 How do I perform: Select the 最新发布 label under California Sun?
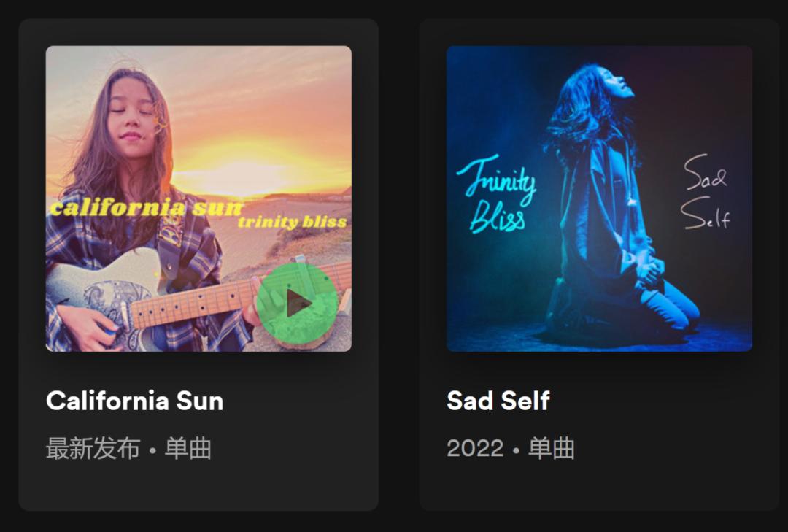coord(93,448)
